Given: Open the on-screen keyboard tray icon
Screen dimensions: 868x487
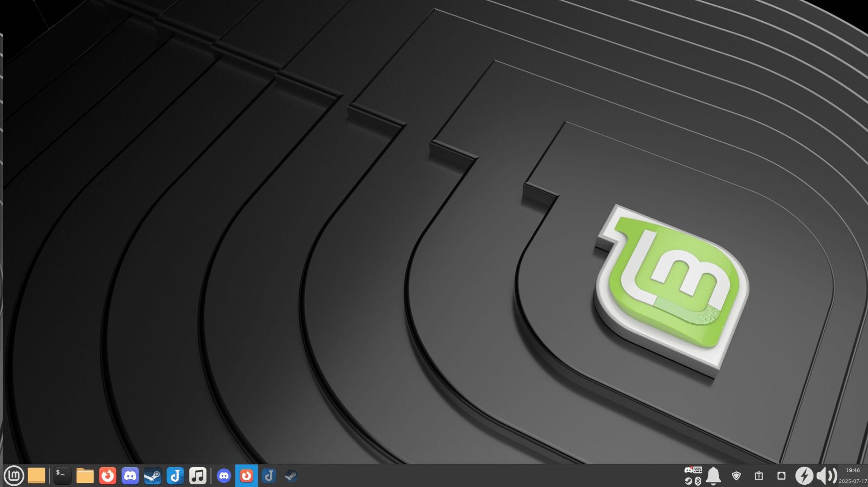Looking at the screenshot, I should (698, 470).
